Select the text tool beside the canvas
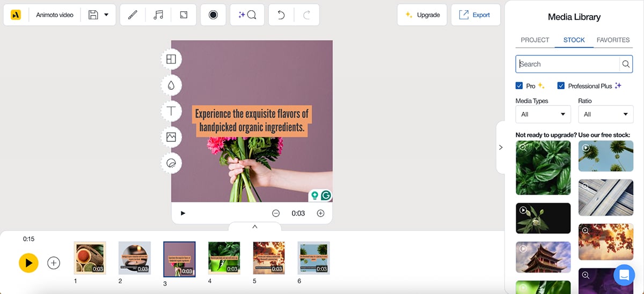644x294 pixels. (x=171, y=111)
